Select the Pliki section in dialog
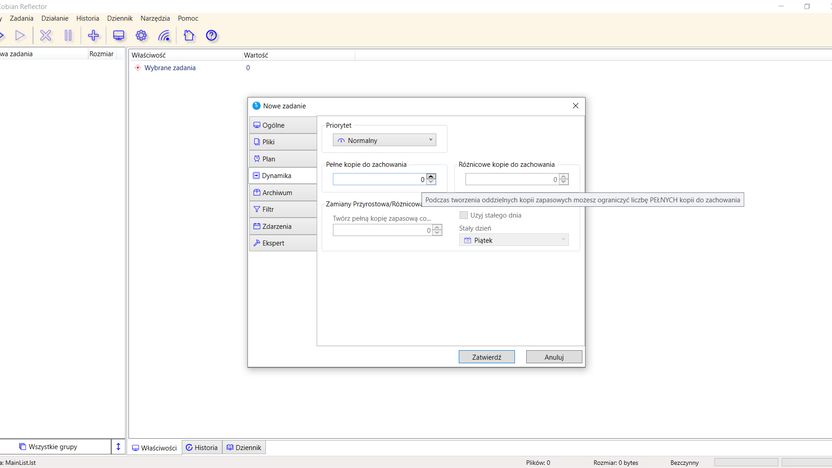This screenshot has height=468, width=832. point(283,142)
